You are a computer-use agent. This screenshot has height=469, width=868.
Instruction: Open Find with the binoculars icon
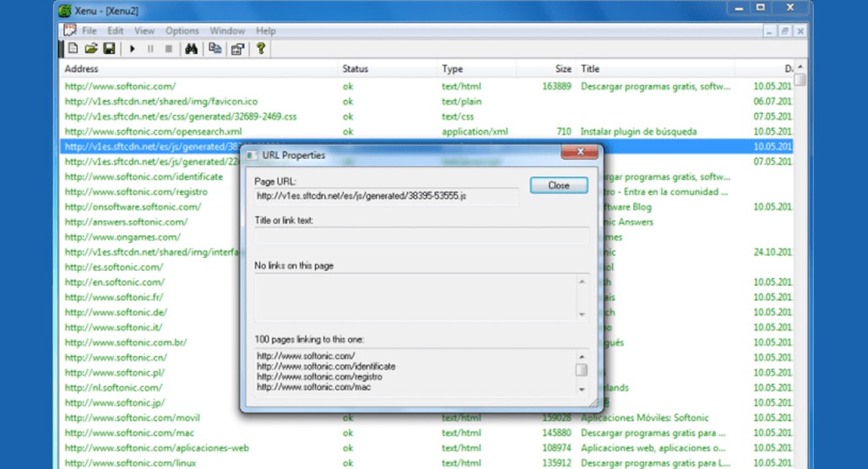click(x=192, y=49)
